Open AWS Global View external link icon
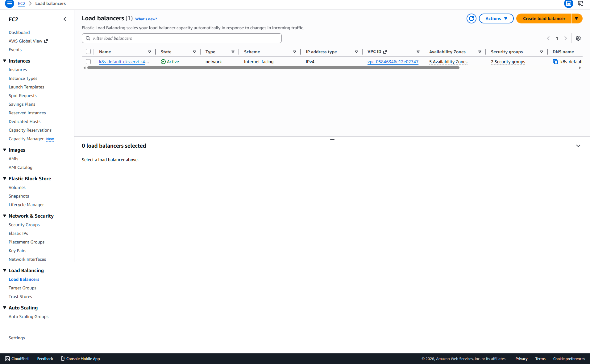Screen dimensions: 590x364 (x=46, y=41)
